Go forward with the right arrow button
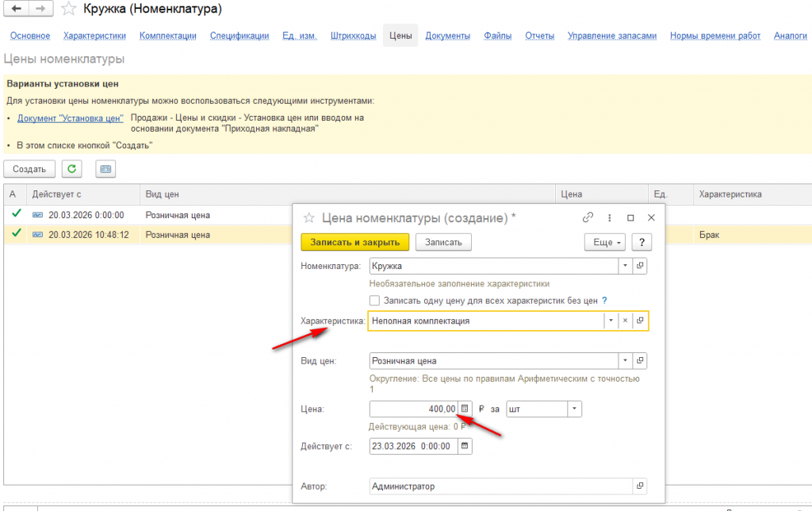Image resolution: width=812 pixels, height=511 pixels. click(x=40, y=8)
